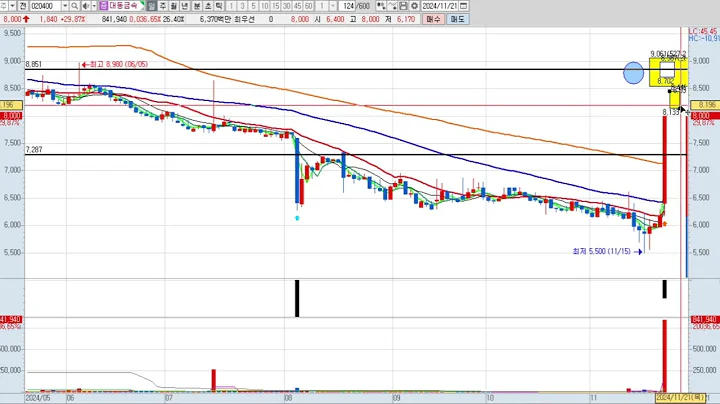The image size is (720, 404).
Task: Select the 30 interval preset button
Action: [x=287, y=6]
